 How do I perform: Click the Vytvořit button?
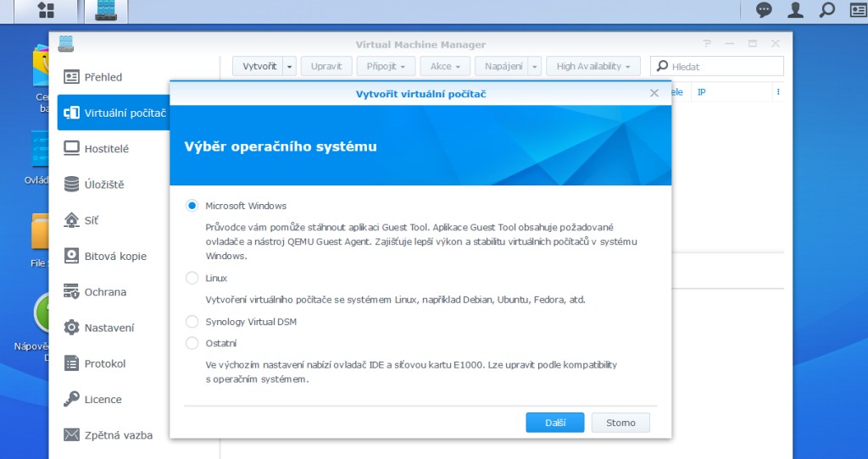[x=259, y=66]
